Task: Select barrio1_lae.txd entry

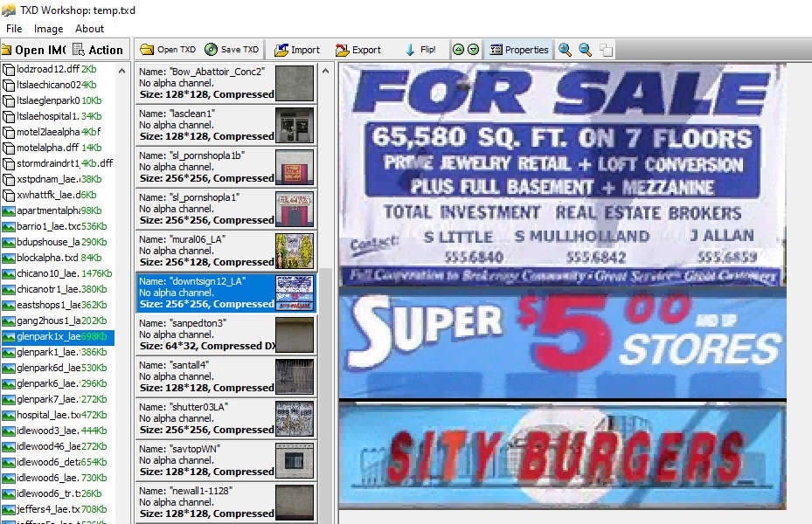Action: 58,226
